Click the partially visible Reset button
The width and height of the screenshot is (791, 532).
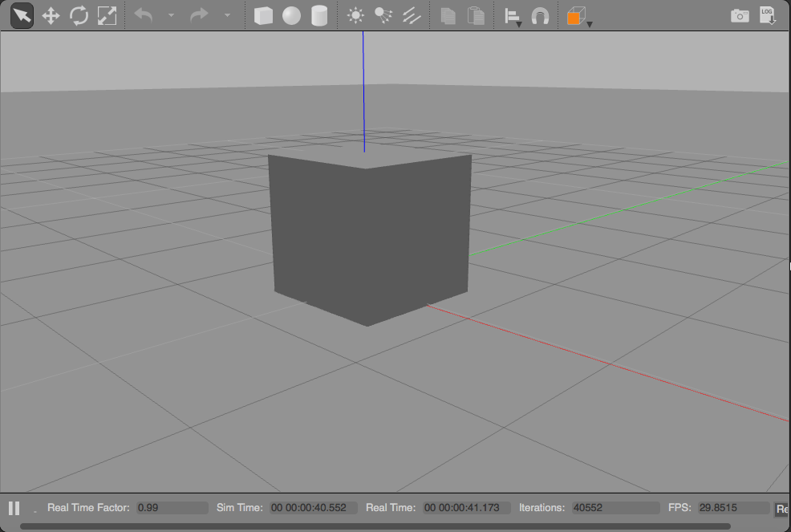782,509
